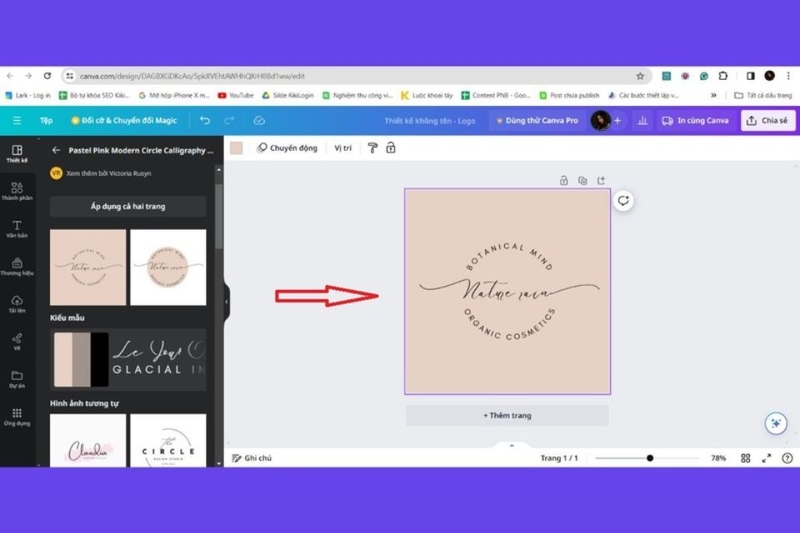800x533 pixels.
Task: Add collaborator with plus icon
Action: pyautogui.click(x=617, y=120)
